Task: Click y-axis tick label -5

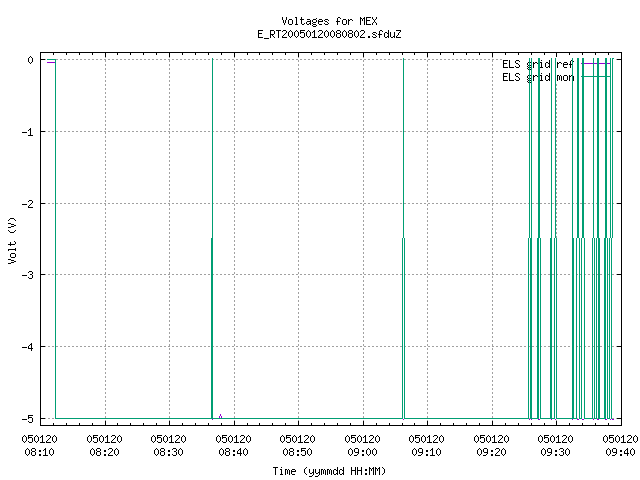Action: 28,419
